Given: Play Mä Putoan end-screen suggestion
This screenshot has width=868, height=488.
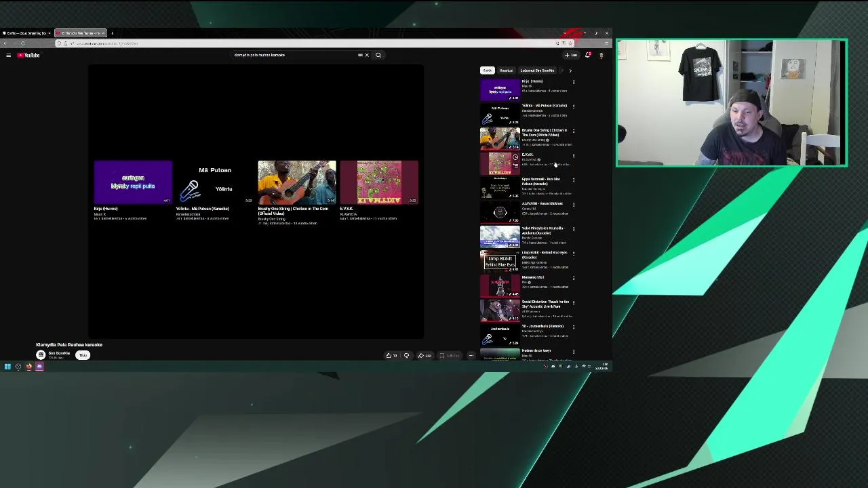Looking at the screenshot, I should point(215,182).
